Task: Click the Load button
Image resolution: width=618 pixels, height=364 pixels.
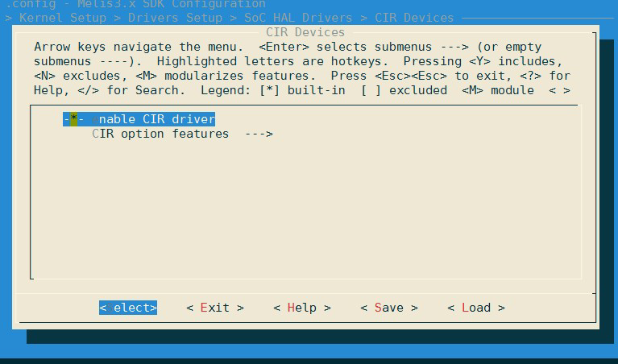Action: [475, 308]
